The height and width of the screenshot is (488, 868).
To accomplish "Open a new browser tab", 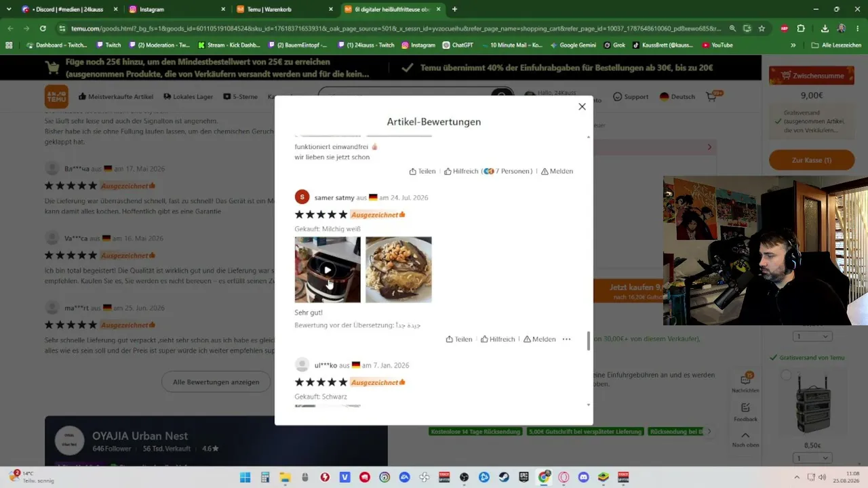I will 454,9.
